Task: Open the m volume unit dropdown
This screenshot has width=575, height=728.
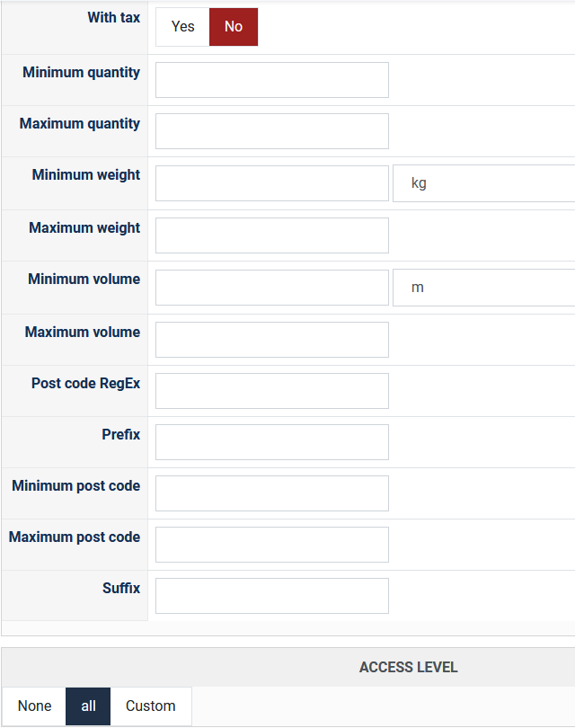Action: pyautogui.click(x=483, y=288)
